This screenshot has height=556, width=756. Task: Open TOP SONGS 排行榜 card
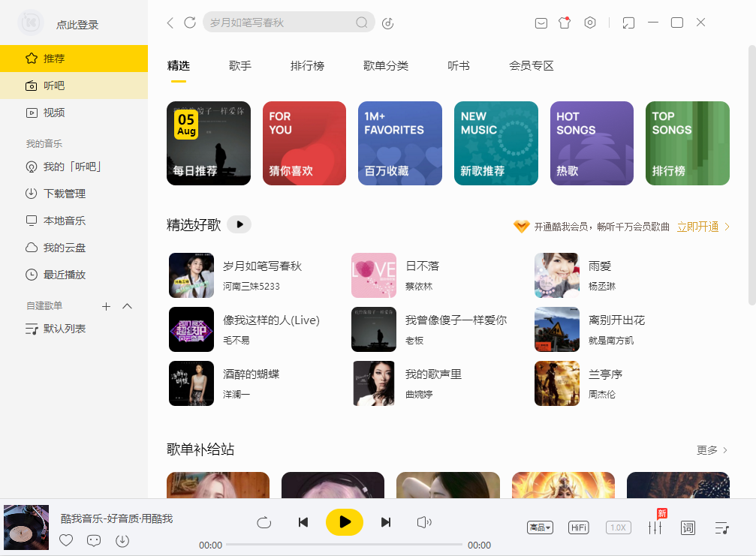click(688, 143)
